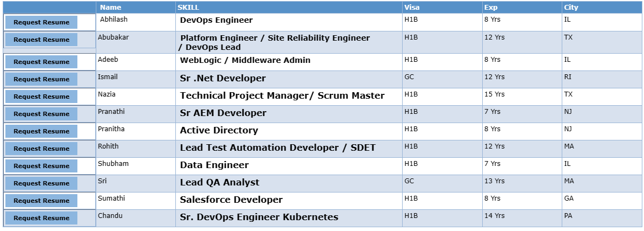
Task: Request resume for Sri, Lead QA Analyst
Action: click(x=41, y=183)
